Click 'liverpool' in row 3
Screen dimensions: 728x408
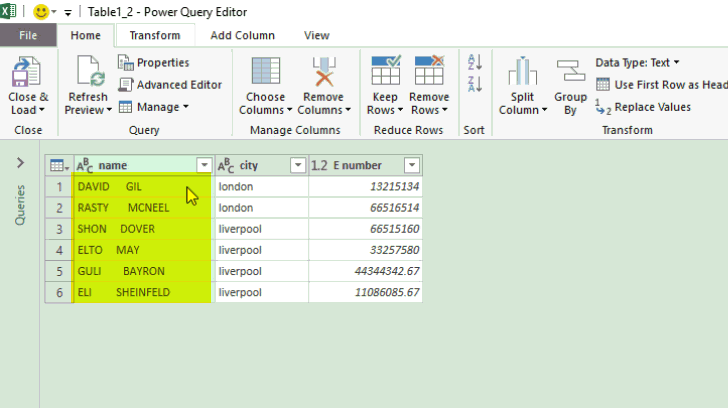[x=240, y=229]
